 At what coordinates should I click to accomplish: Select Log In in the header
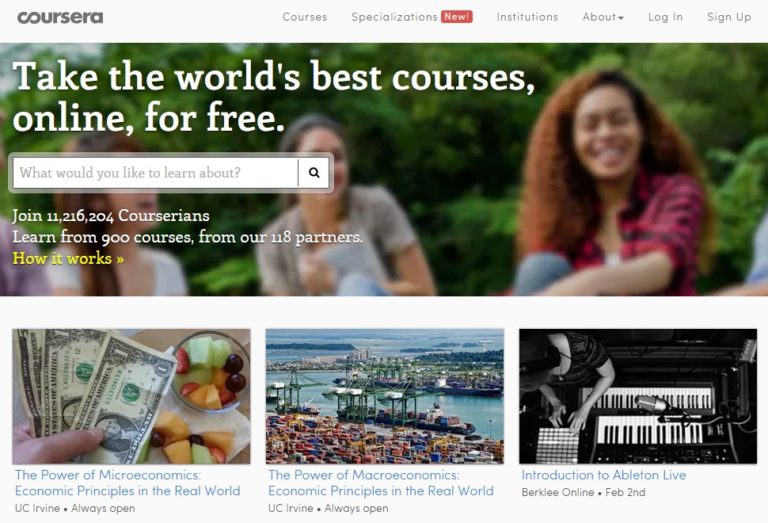[665, 17]
